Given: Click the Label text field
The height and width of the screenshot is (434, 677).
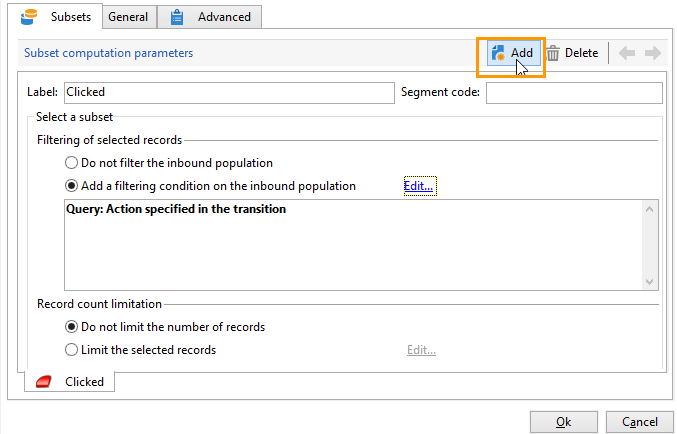Looking at the screenshot, I should coord(229,93).
